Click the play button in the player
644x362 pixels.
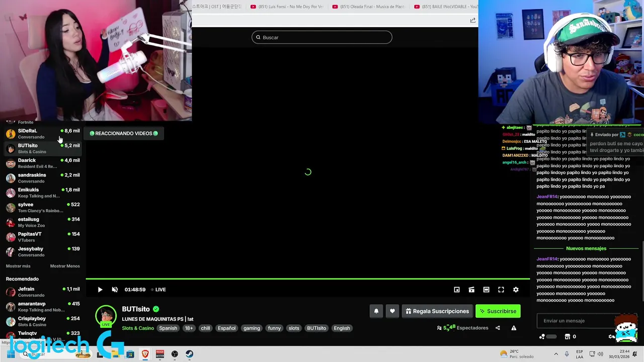coord(100,290)
